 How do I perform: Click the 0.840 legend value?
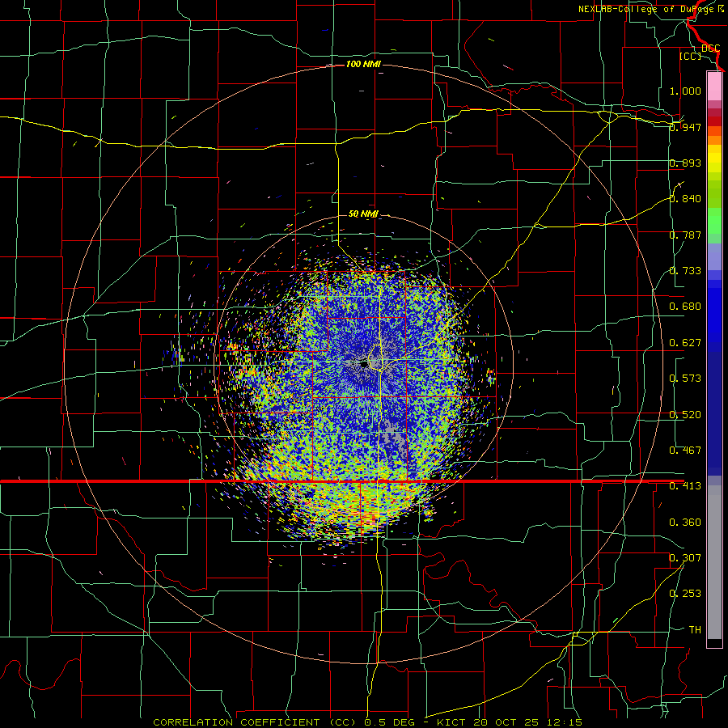pyautogui.click(x=685, y=199)
